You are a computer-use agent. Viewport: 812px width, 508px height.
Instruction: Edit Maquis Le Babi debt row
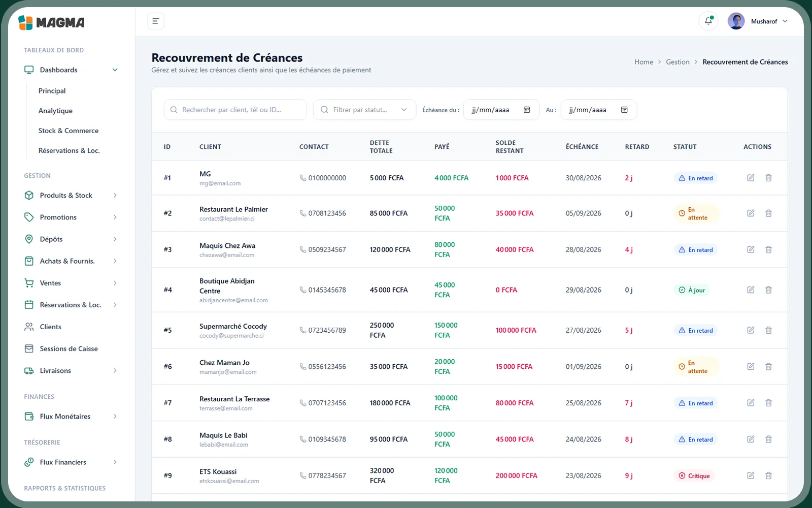tap(751, 439)
